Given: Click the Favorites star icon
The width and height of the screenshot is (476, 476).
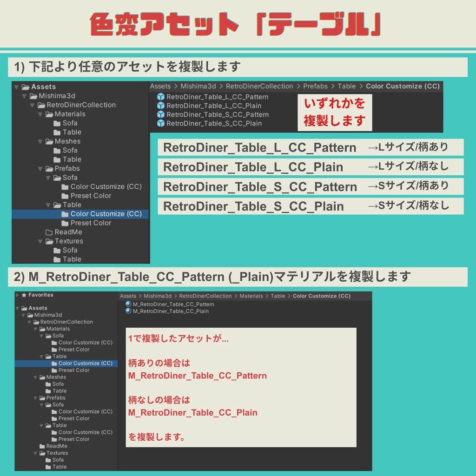Looking at the screenshot, I should click(x=24, y=295).
